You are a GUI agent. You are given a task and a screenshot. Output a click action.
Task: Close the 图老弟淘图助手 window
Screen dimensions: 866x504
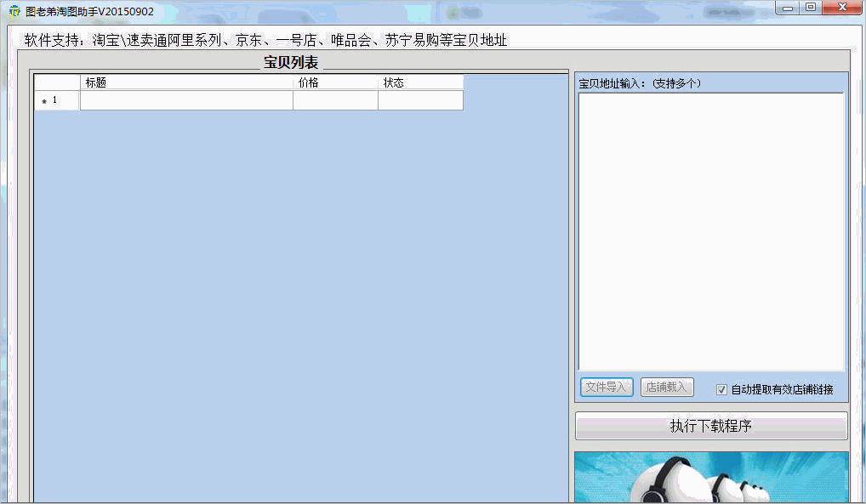click(x=842, y=8)
